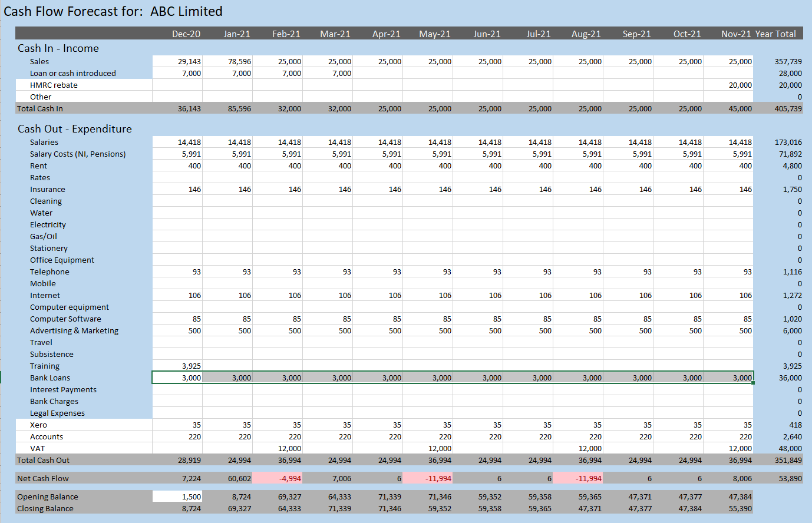Screen dimensions: 812x523
Task: Click the Advertising & Marketing row label
Action: [x=74, y=330]
